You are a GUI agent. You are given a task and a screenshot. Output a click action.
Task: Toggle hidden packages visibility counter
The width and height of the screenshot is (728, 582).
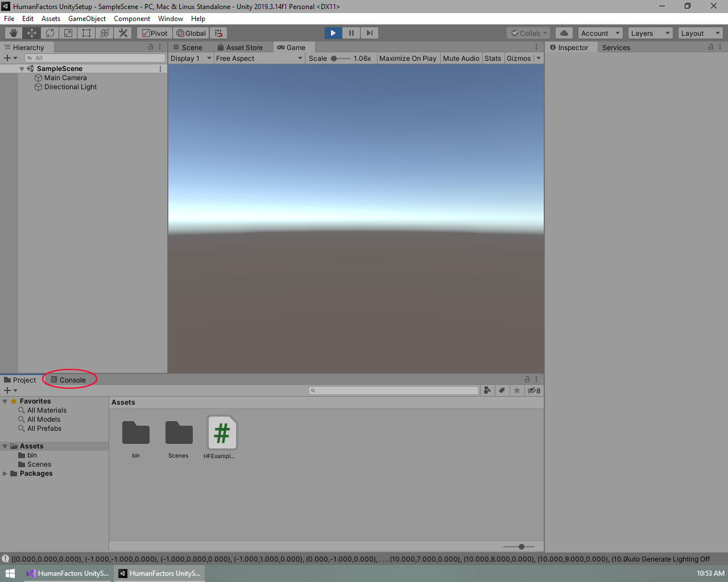coord(534,390)
